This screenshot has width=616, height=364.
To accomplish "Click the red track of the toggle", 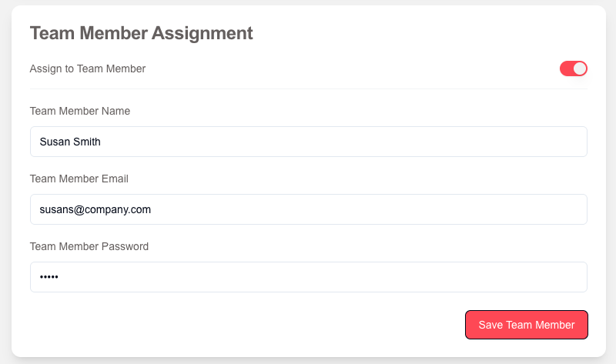I will pyautogui.click(x=566, y=68).
